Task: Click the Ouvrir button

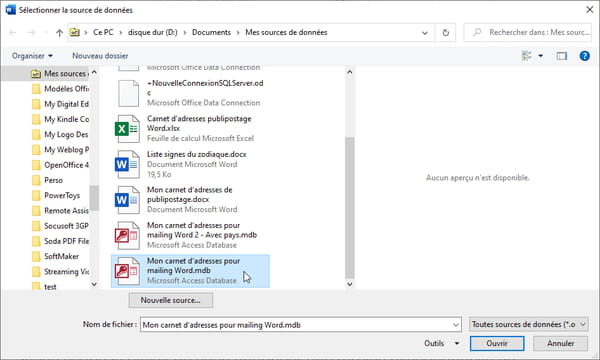Action: pos(497,344)
